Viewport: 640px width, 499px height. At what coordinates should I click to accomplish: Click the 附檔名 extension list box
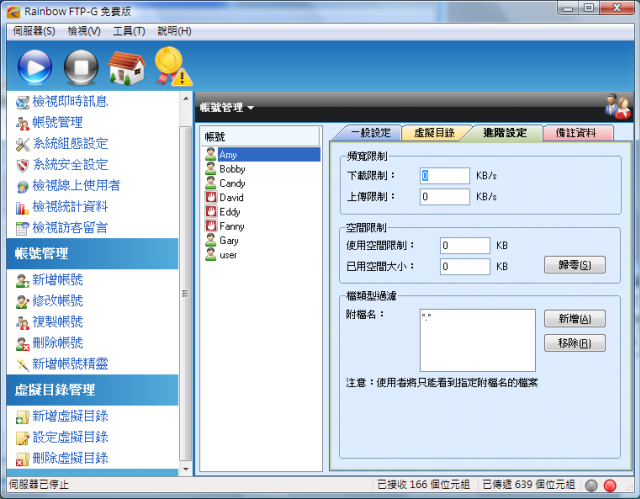click(x=478, y=340)
